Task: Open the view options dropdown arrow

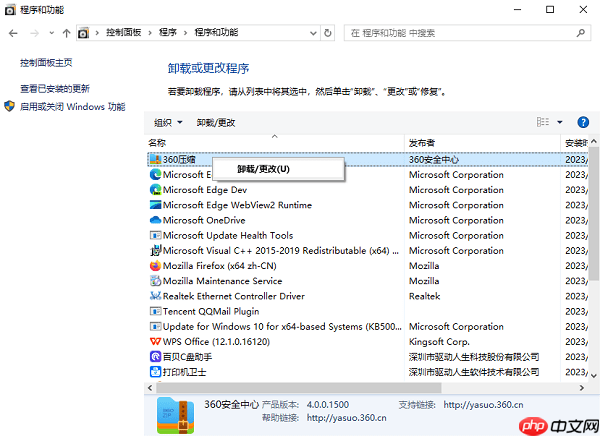Action: (x=560, y=122)
